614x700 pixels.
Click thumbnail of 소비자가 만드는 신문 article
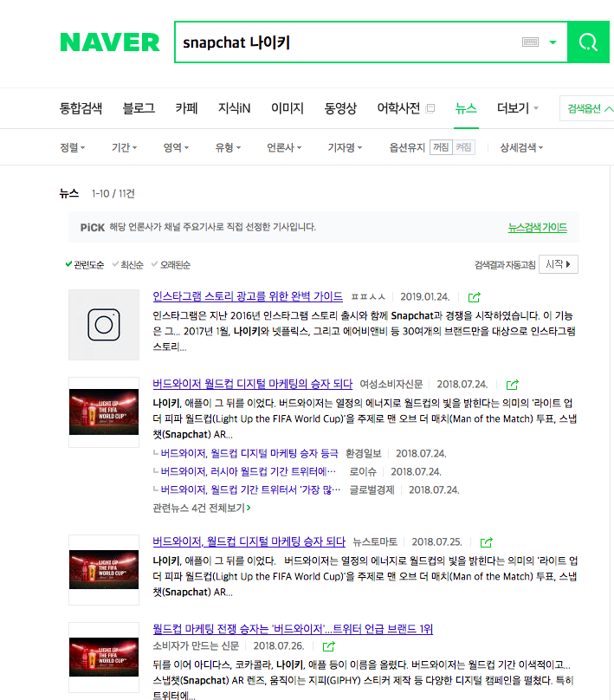104,658
